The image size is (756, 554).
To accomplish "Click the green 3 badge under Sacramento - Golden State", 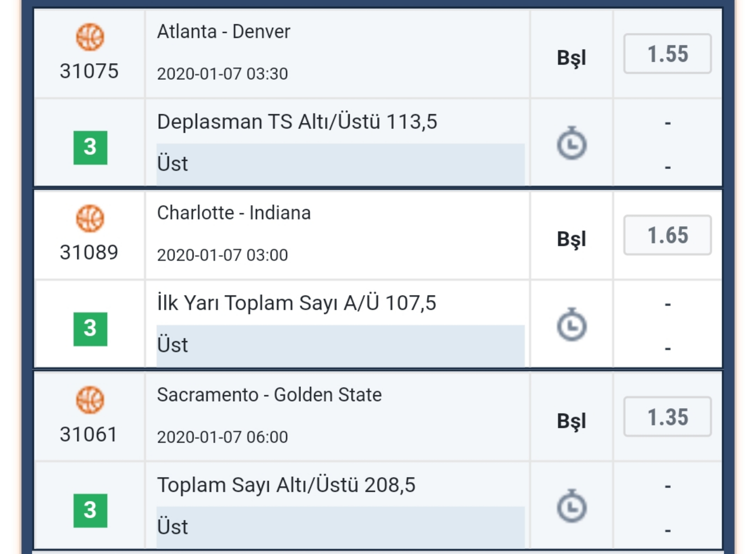I will pyautogui.click(x=90, y=511).
